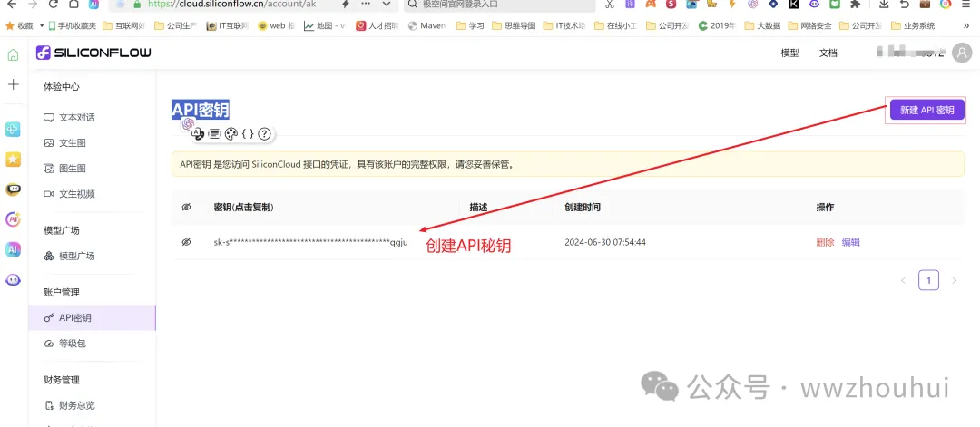The height and width of the screenshot is (427, 980).
Task: Click the scissors screenshot extension icon
Action: click(x=610, y=5)
